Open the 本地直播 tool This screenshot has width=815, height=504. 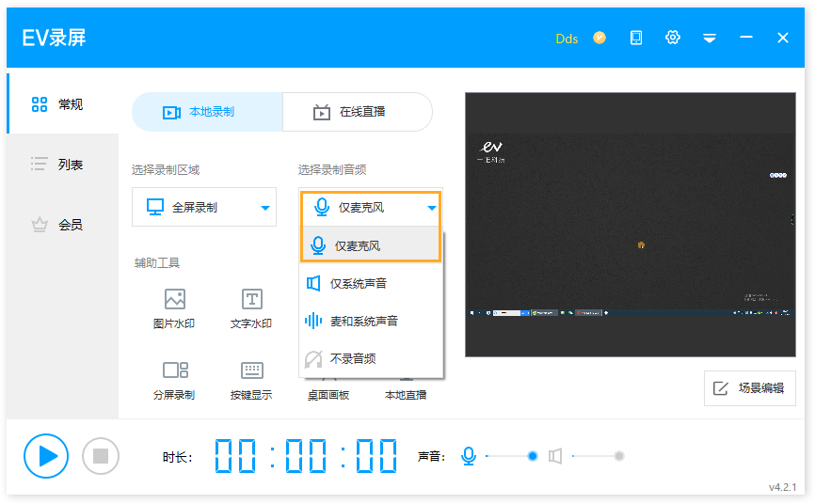tap(406, 394)
